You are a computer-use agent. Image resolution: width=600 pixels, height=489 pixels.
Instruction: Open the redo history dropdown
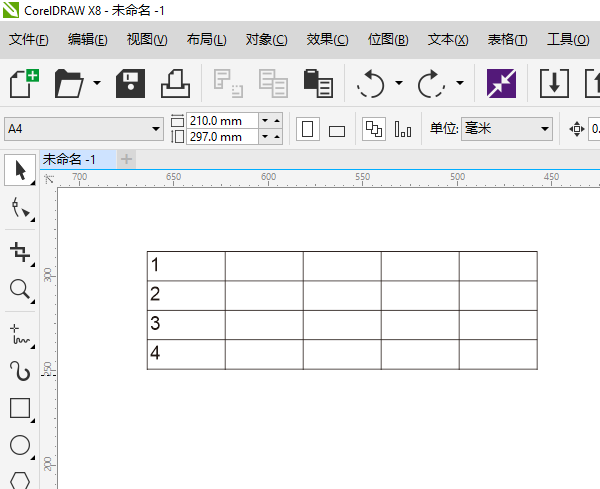pyautogui.click(x=460, y=83)
